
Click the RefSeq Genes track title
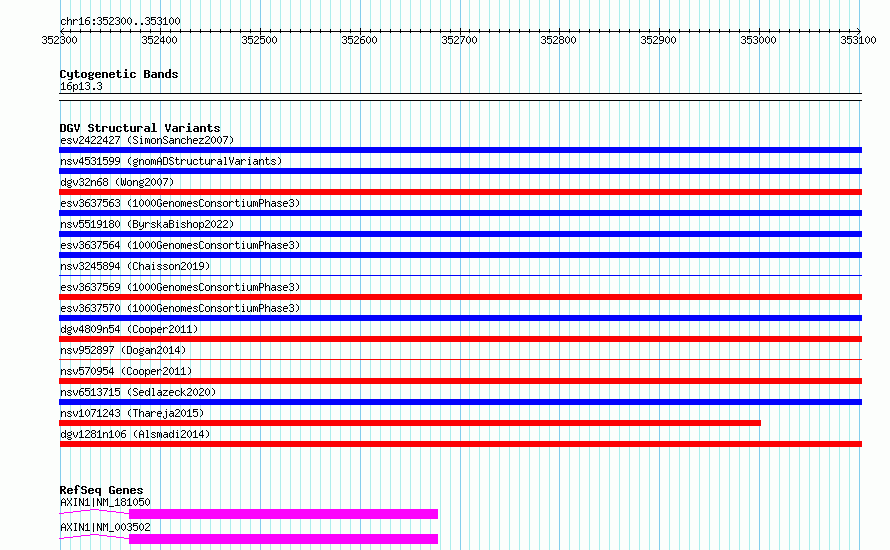(101, 490)
